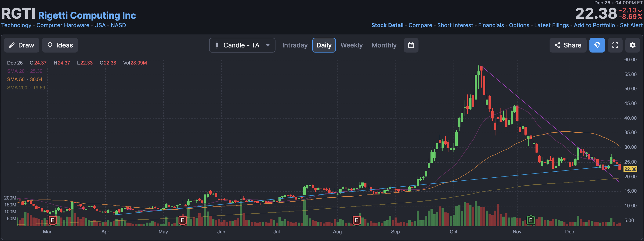Open the calendar date range picker
Viewport: 644px width, 241px height.
pos(411,45)
